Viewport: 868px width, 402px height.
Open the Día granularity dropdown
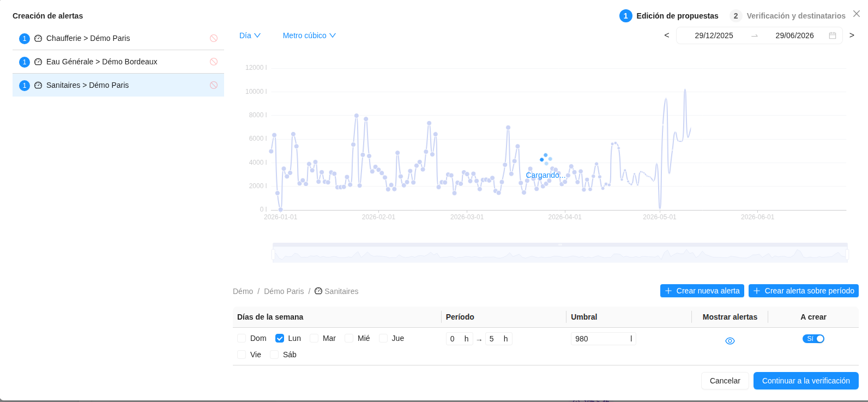click(x=250, y=35)
